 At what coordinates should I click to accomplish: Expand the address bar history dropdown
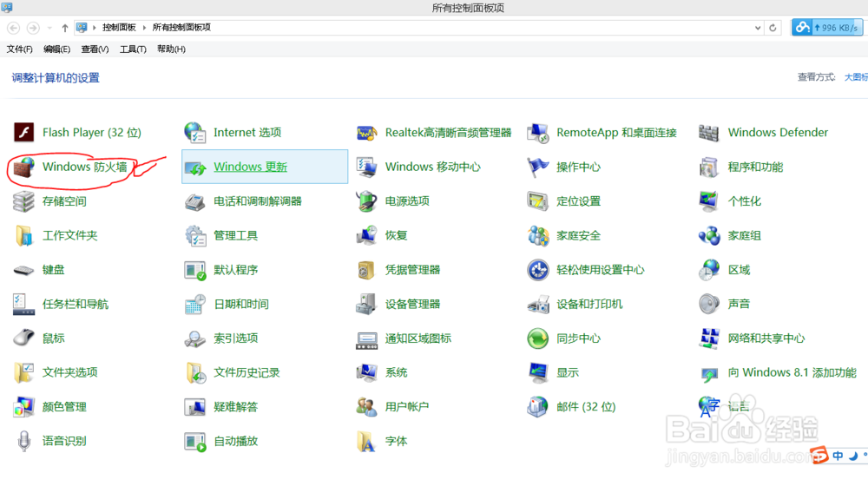(757, 28)
